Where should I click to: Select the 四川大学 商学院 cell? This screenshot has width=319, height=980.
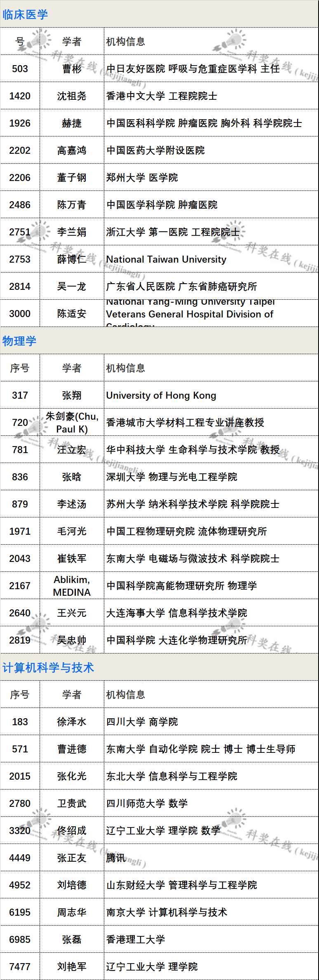point(142,722)
